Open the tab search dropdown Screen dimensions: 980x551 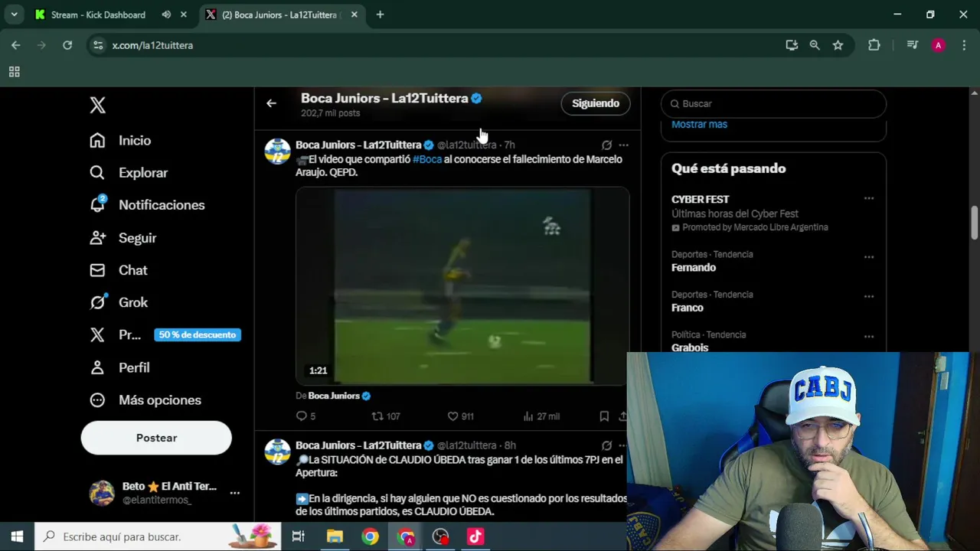coord(14,15)
